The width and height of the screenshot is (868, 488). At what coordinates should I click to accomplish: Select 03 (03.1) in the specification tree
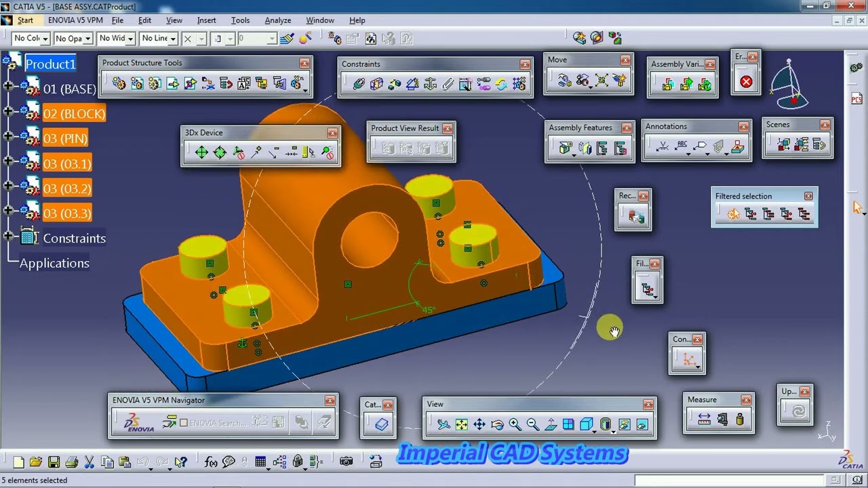point(66,163)
